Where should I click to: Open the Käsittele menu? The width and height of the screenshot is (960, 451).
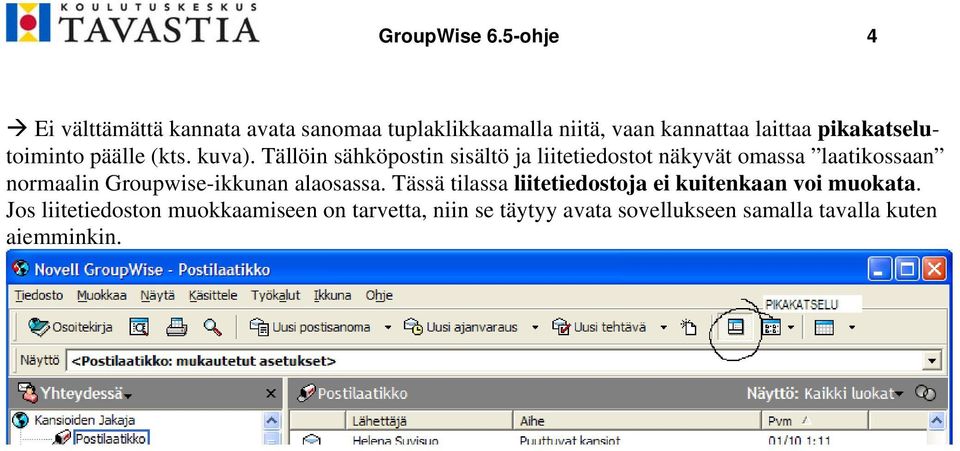tap(212, 296)
